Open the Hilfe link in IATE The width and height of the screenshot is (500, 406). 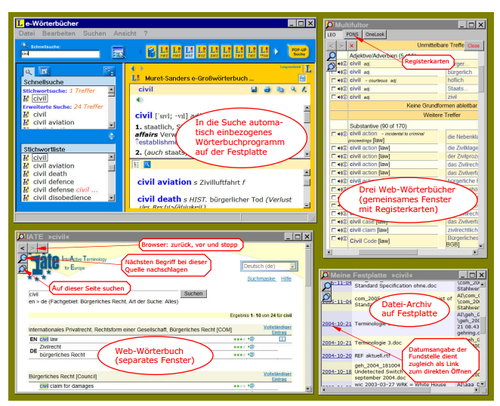click(286, 279)
